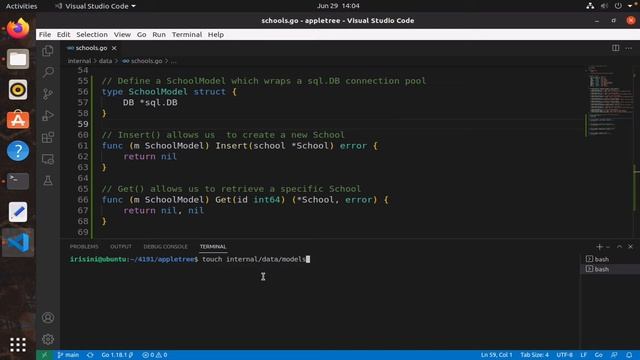Viewport: 640px width, 360px height.
Task: Synchronize changes in status bar
Action: click(90, 355)
